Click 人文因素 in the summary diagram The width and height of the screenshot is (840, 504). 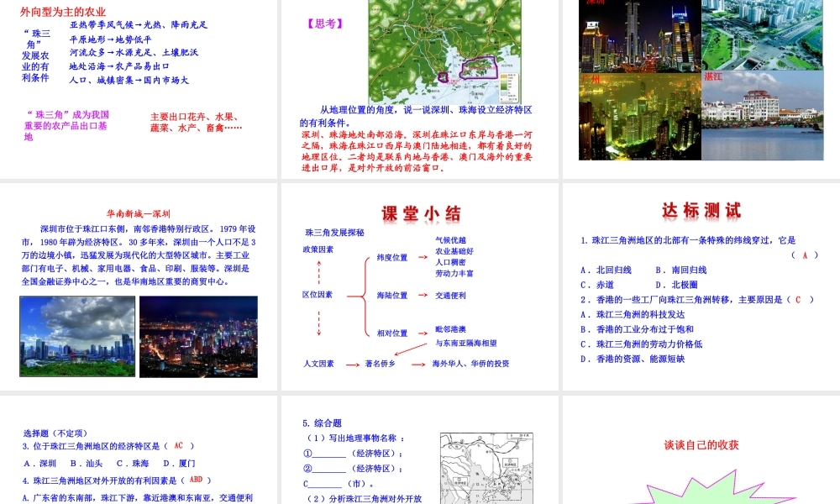point(318,364)
